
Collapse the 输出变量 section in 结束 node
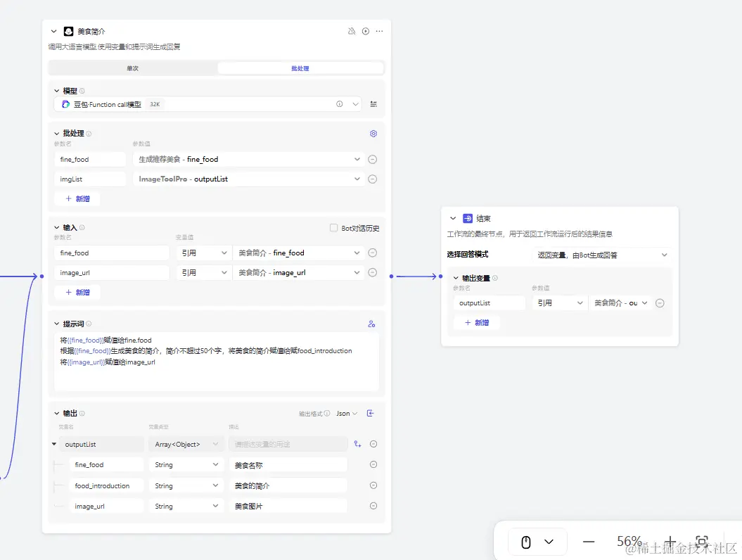456,278
